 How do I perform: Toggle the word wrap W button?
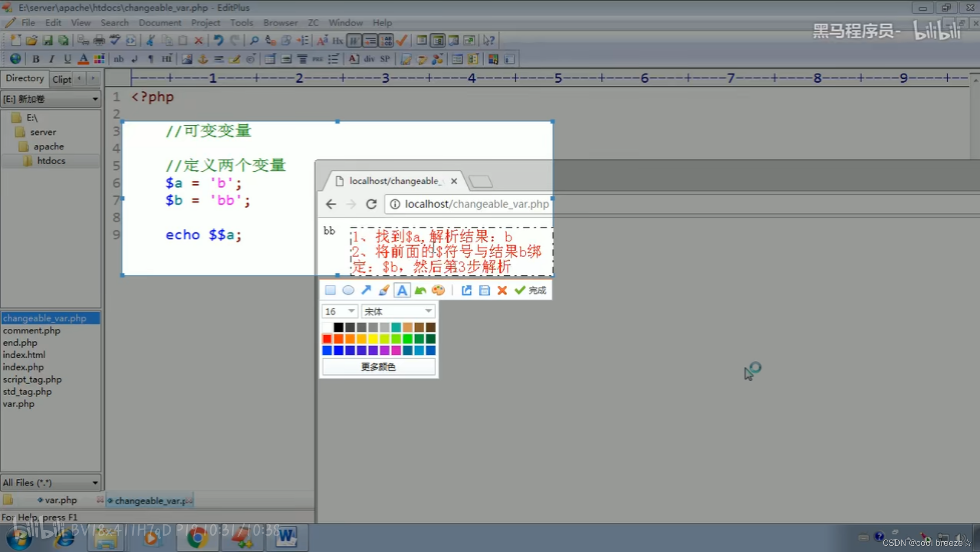click(x=354, y=40)
